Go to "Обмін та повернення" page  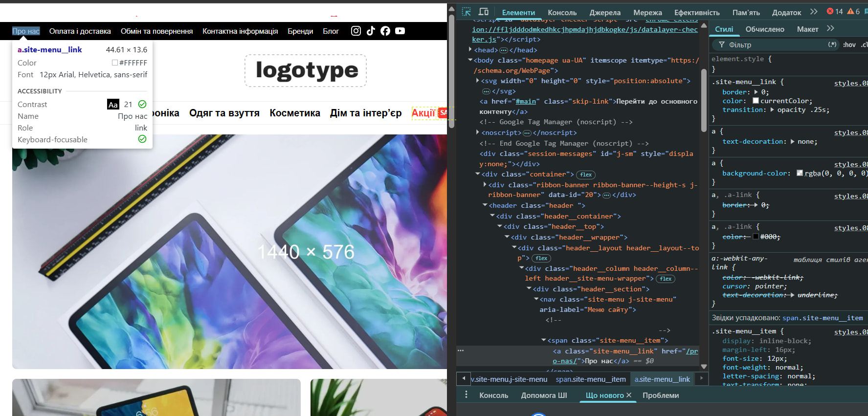tap(157, 31)
